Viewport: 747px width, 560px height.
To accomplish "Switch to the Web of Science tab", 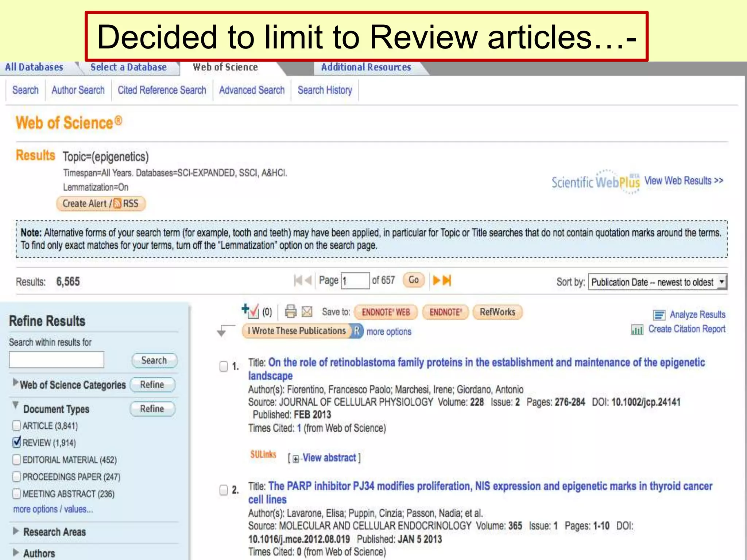I will pyautogui.click(x=225, y=67).
